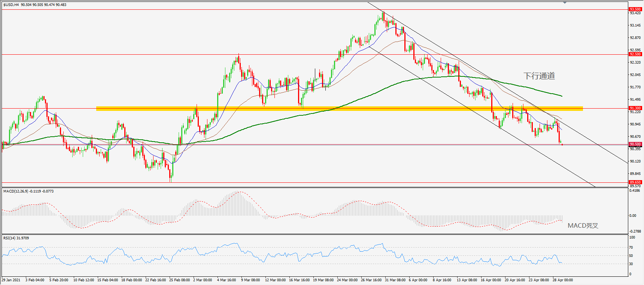Screen dimensions: 644x285
Task: Click the 92.320 price axis label
Action: [x=635, y=63]
